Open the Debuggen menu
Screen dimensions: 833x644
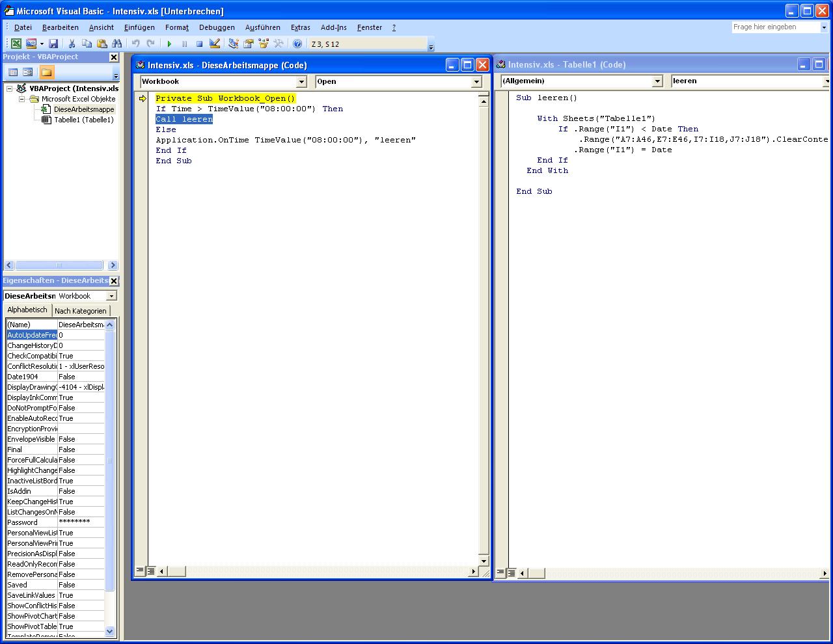coord(217,27)
